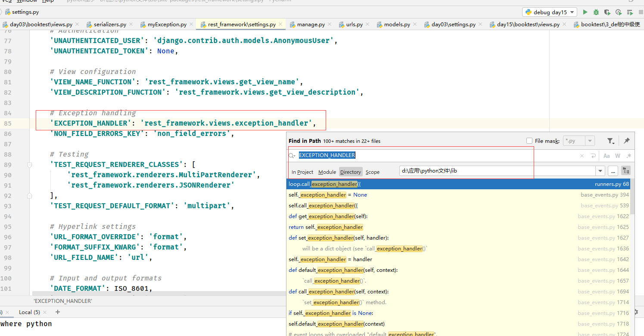644x336 pixels.
Task: Switch to serializers.py tab
Action: click(x=111, y=25)
